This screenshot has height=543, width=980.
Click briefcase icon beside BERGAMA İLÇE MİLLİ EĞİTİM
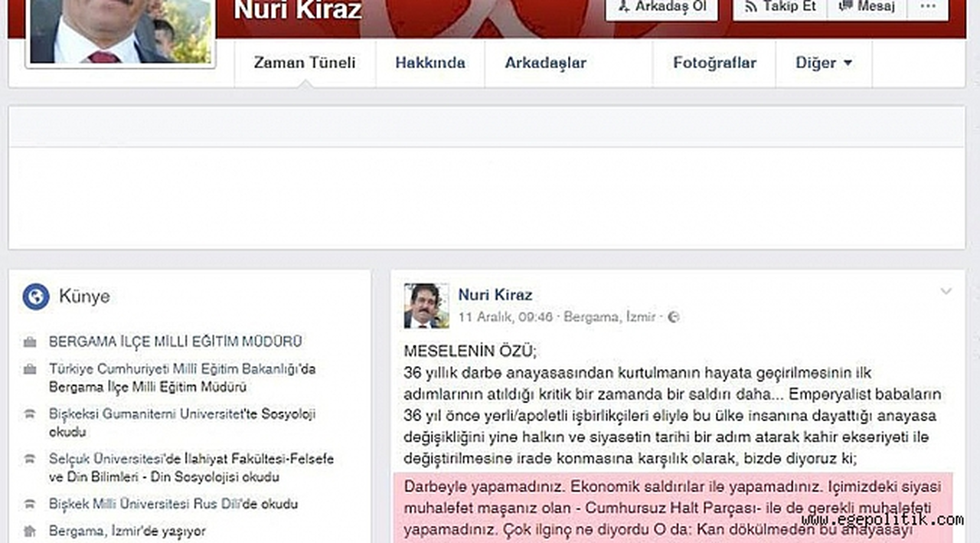[x=30, y=342]
